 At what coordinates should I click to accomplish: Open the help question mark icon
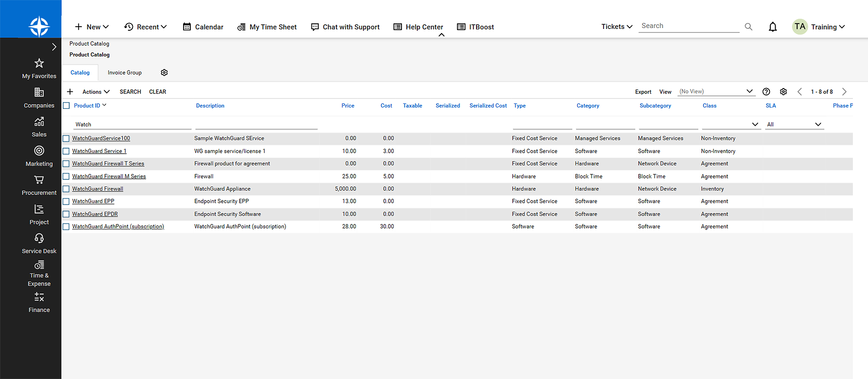[766, 92]
